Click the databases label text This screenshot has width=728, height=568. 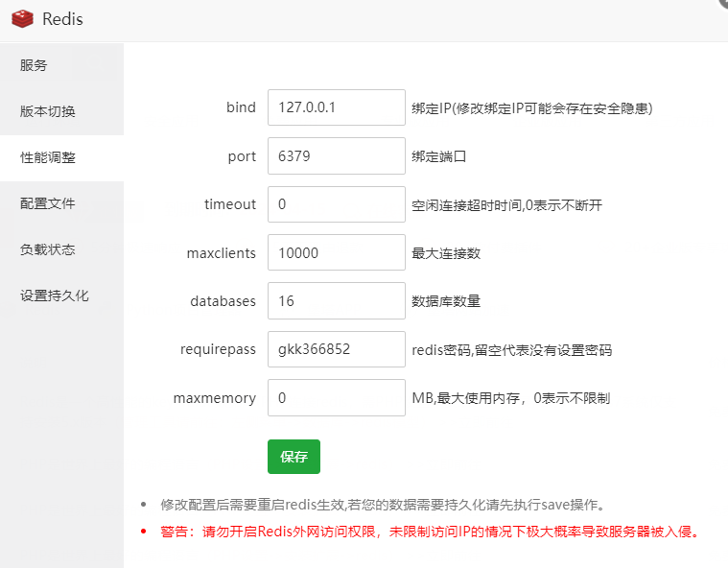(223, 301)
